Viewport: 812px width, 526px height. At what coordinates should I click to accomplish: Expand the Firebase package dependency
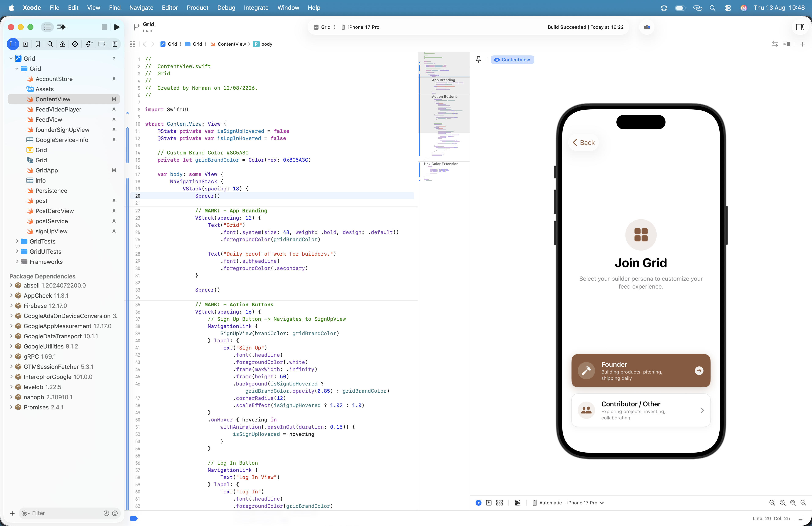click(11, 306)
